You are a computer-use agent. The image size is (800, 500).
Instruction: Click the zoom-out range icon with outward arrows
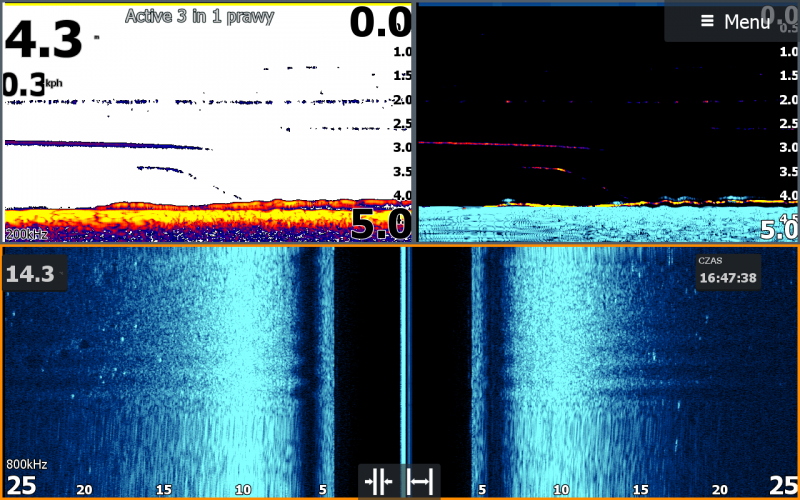coord(421,483)
